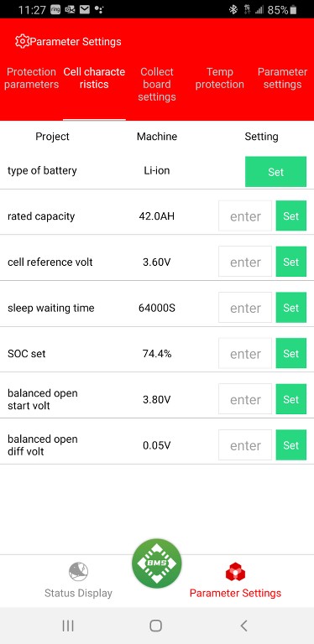This screenshot has height=644, width=314.
Task: Tap Android home navigation button
Action: coord(156,626)
